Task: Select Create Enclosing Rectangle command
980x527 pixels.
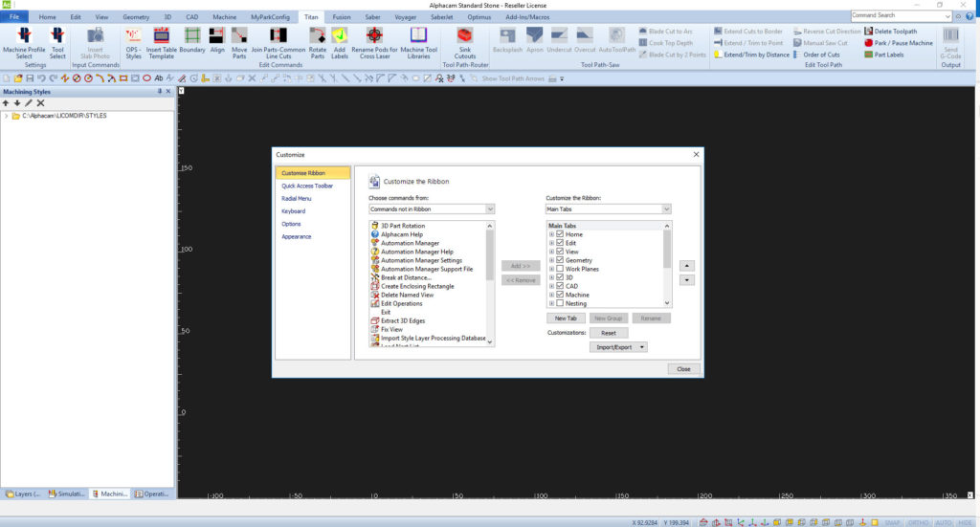Action: [x=417, y=286]
